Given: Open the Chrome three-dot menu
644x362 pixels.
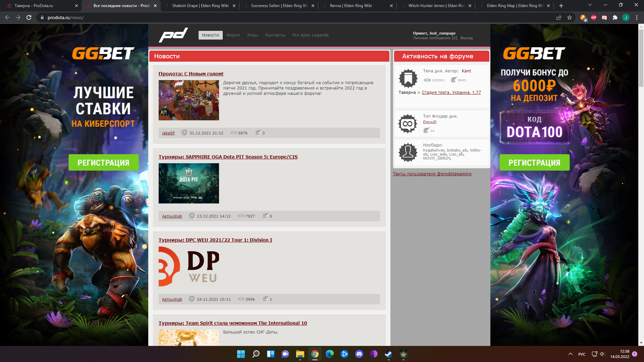Looking at the screenshot, I should 637,18.
